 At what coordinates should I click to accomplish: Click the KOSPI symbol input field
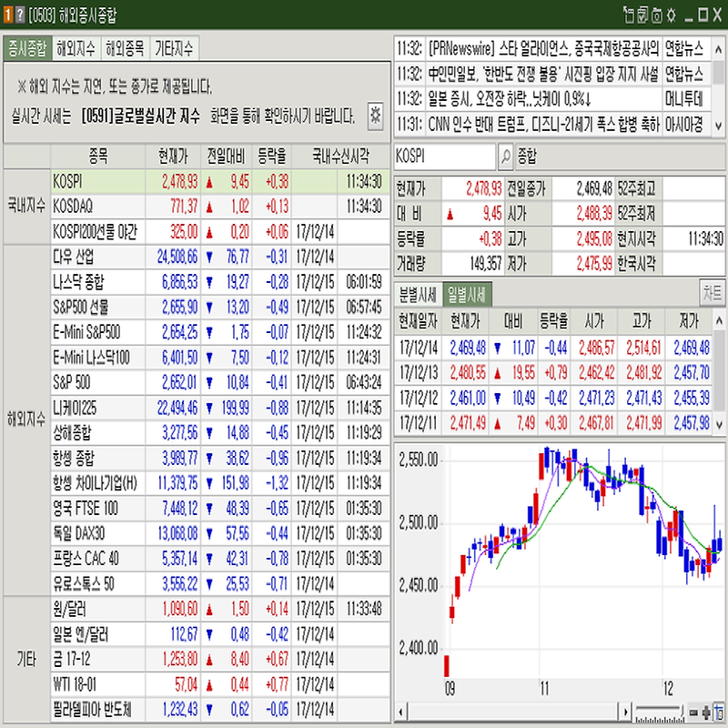[445, 157]
